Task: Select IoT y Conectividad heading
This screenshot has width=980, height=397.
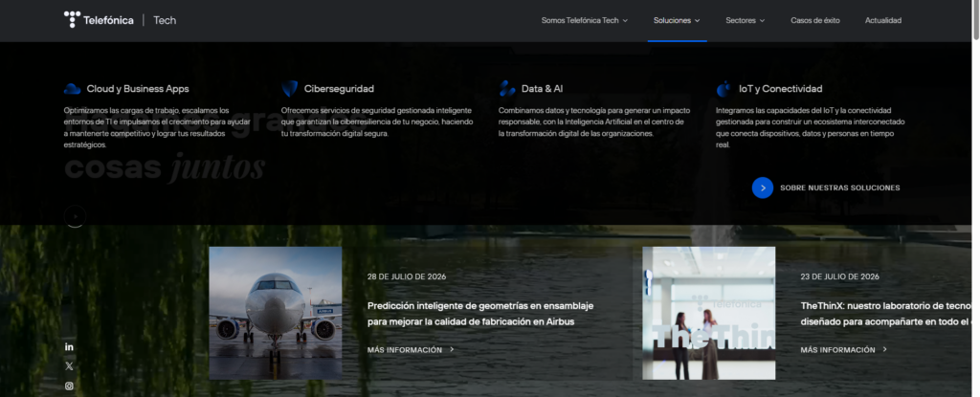Action: 781,89
